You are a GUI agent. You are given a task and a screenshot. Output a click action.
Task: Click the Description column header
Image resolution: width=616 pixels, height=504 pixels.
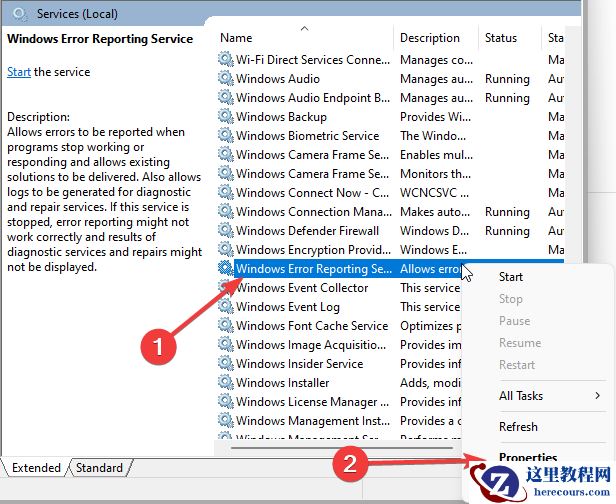430,38
